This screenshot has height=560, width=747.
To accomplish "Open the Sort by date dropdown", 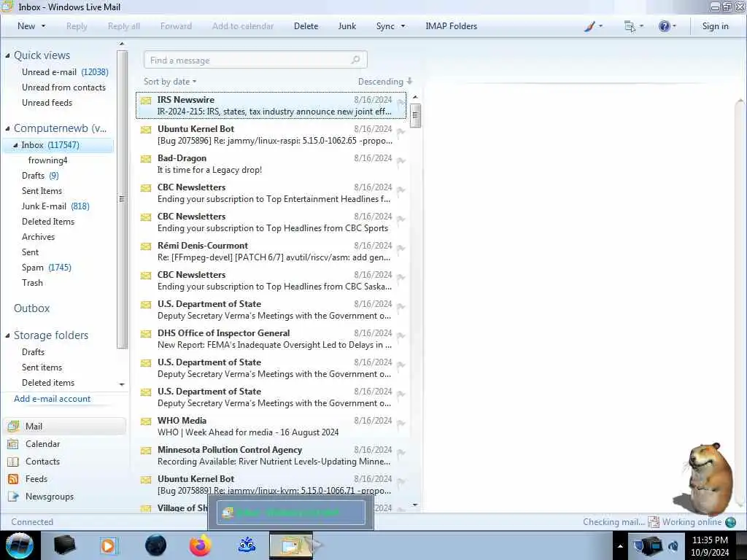I will 170,82.
